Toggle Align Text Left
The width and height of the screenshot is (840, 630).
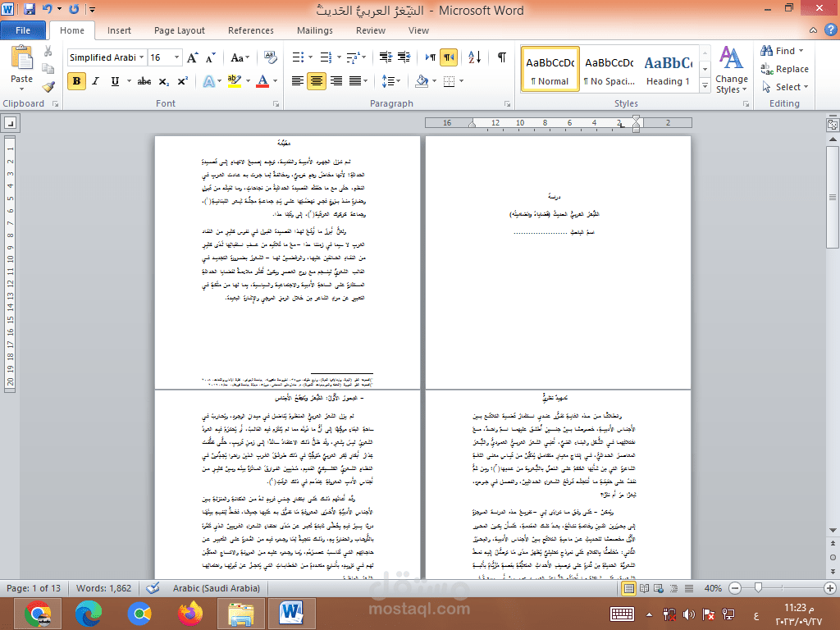click(297, 81)
